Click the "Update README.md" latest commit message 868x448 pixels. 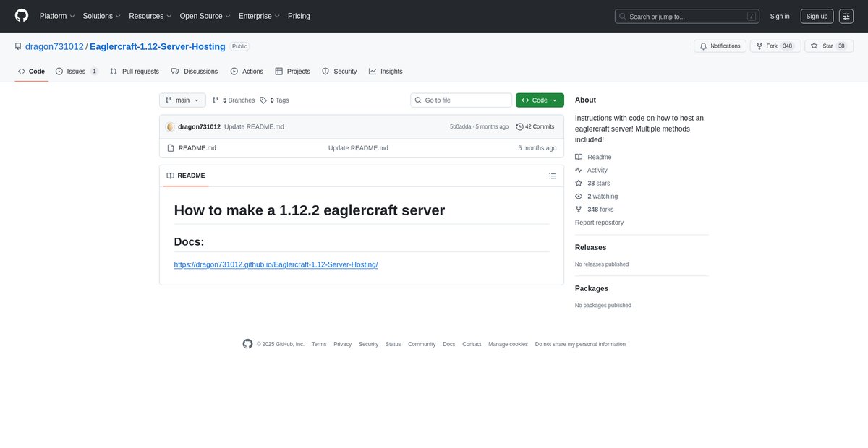coord(254,126)
